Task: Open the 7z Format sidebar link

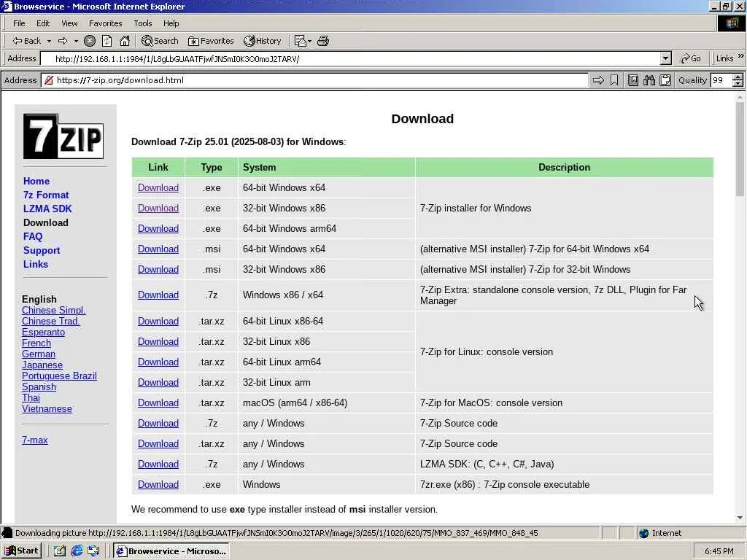Action: pos(46,195)
